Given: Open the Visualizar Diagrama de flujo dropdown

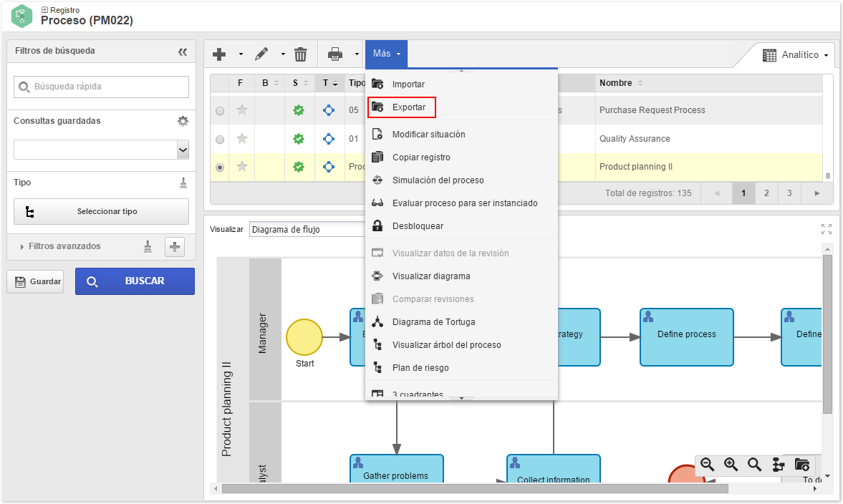Looking at the screenshot, I should (x=307, y=229).
